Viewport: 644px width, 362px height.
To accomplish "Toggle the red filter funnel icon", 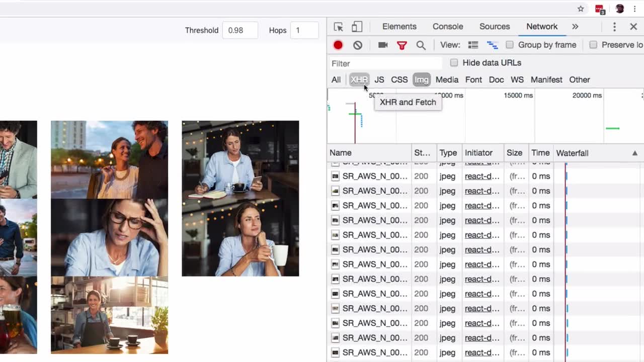I will coord(401,45).
